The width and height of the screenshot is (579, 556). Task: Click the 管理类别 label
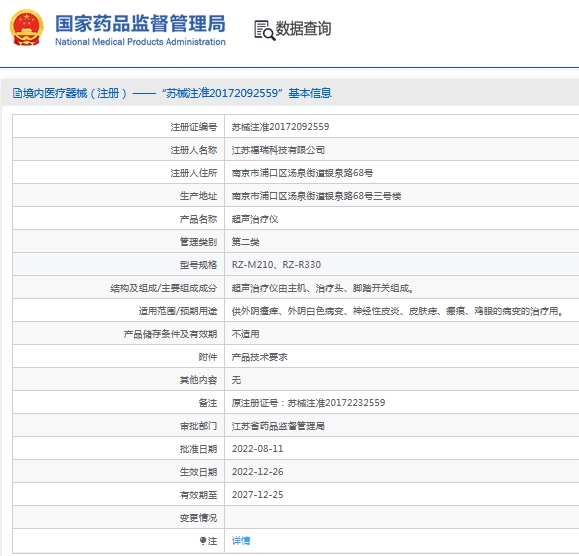pos(198,242)
